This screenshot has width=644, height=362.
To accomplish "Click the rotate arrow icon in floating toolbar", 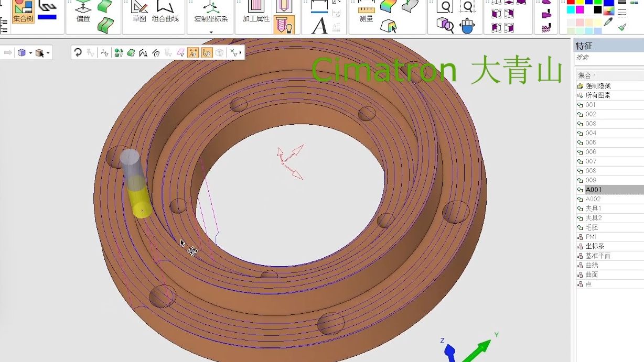I will pos(78,52).
